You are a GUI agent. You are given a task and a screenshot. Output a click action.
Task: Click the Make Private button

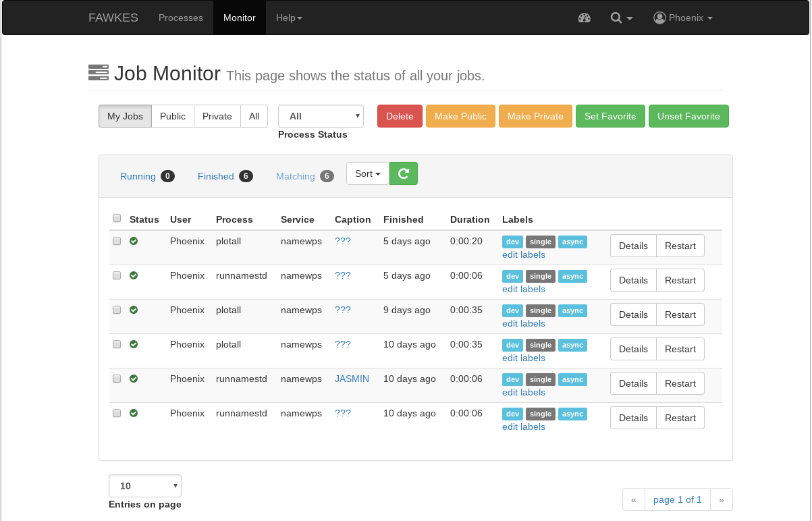[535, 116]
